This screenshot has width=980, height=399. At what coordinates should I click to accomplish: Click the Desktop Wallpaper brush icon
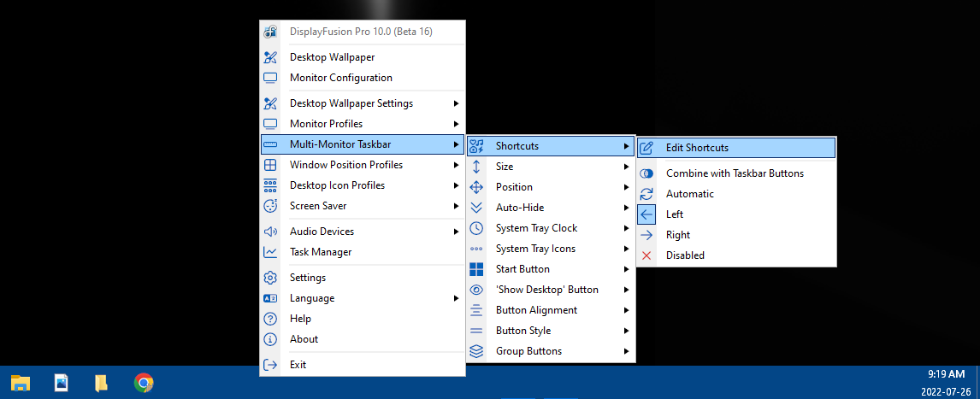(270, 57)
